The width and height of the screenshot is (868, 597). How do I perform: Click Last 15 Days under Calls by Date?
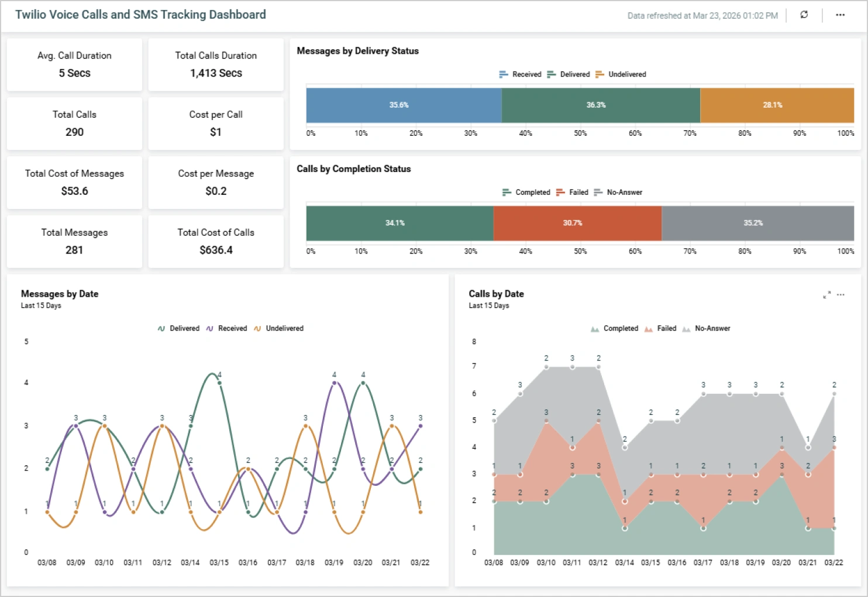pyautogui.click(x=489, y=306)
